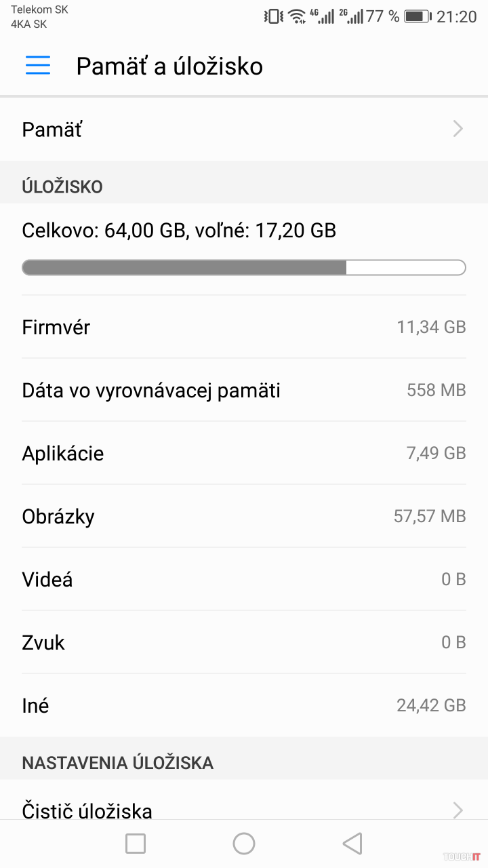Viewport: 488px width, 868px height.
Task: Select the Videá storage row
Action: pyautogui.click(x=244, y=579)
